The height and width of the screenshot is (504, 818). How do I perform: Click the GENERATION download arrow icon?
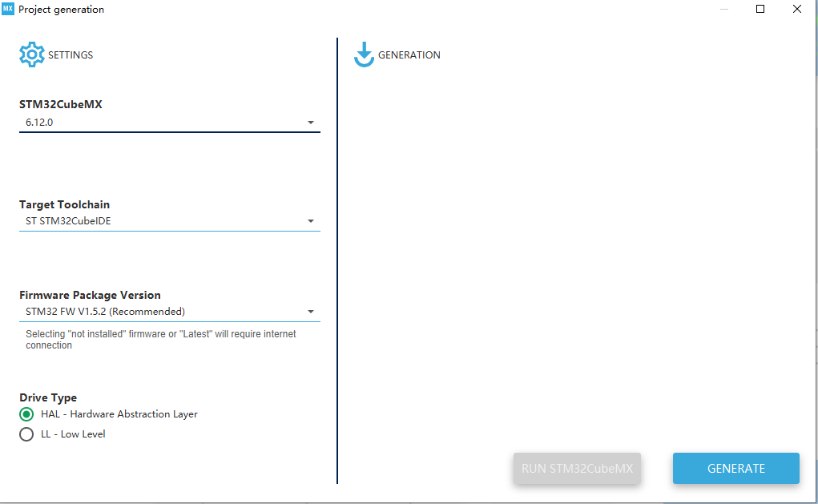[x=365, y=54]
